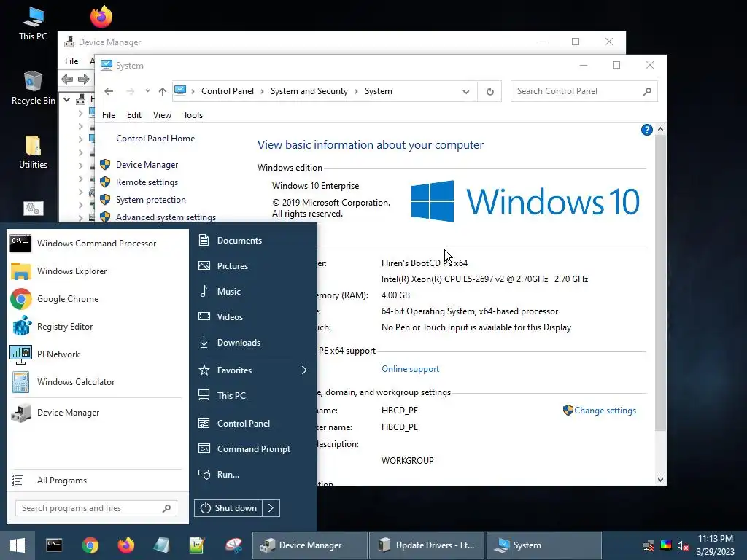Image resolution: width=747 pixels, height=560 pixels.
Task: Expand breadcrumb arrow after Control Panel
Action: click(x=262, y=91)
